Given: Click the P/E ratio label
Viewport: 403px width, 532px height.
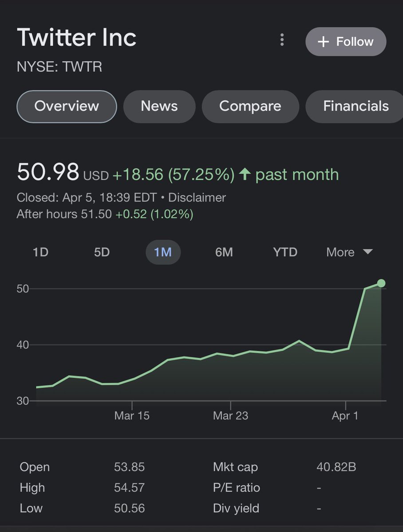Looking at the screenshot, I should [x=237, y=488].
